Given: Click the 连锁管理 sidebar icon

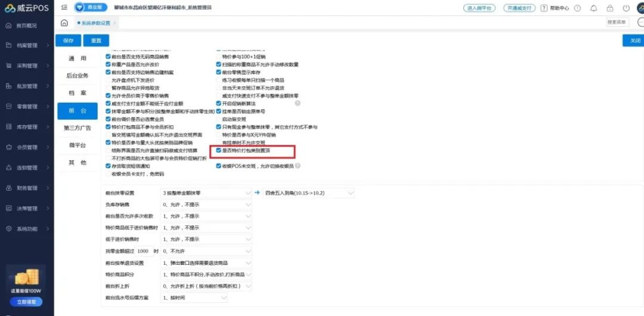Looking at the screenshot, I should coord(8,168).
